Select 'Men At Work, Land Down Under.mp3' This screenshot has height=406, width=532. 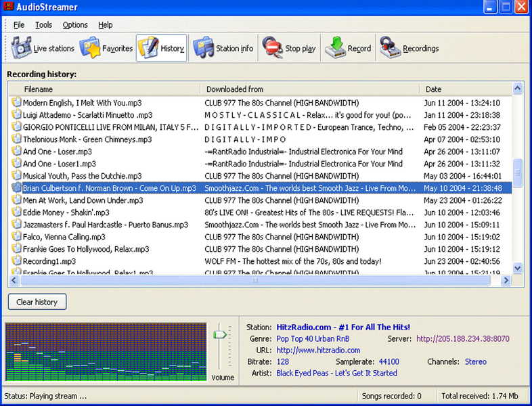coord(83,200)
